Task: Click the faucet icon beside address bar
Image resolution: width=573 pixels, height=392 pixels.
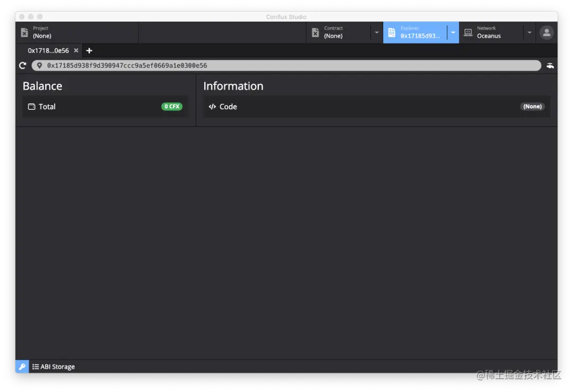Action: [x=550, y=65]
